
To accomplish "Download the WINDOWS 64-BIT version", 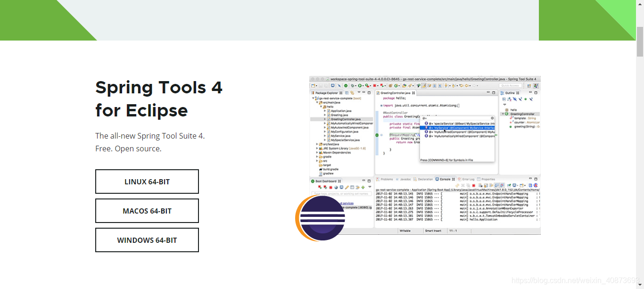I will click(x=147, y=240).
